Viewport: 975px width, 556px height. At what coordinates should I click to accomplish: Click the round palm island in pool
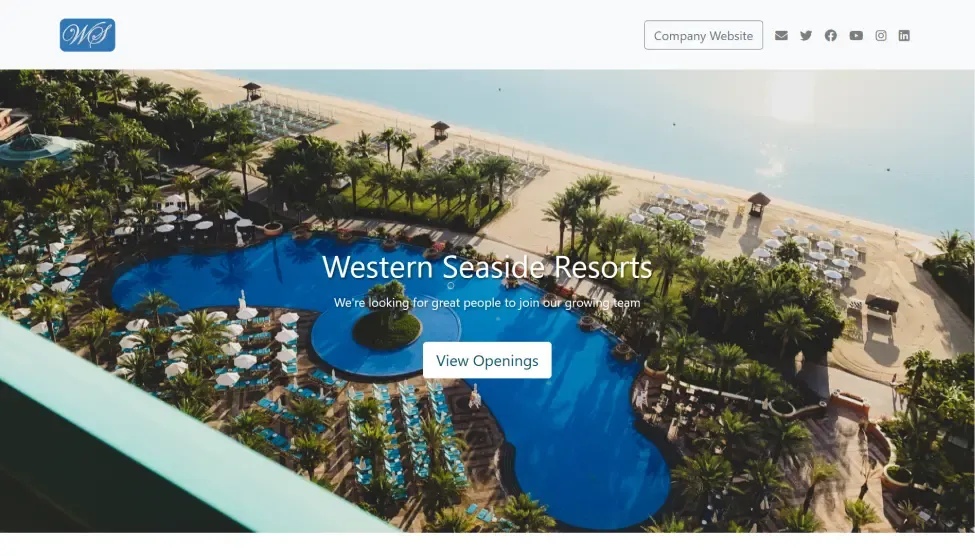pyautogui.click(x=387, y=327)
